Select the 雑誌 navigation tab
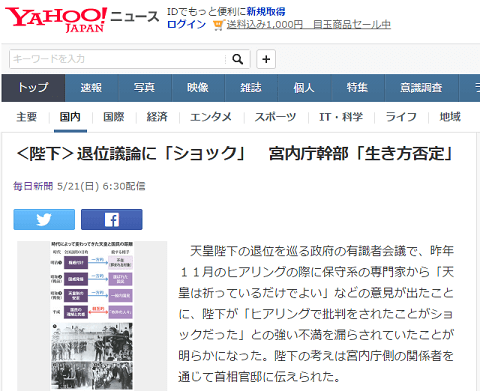This screenshot has height=391, width=480. (251, 88)
